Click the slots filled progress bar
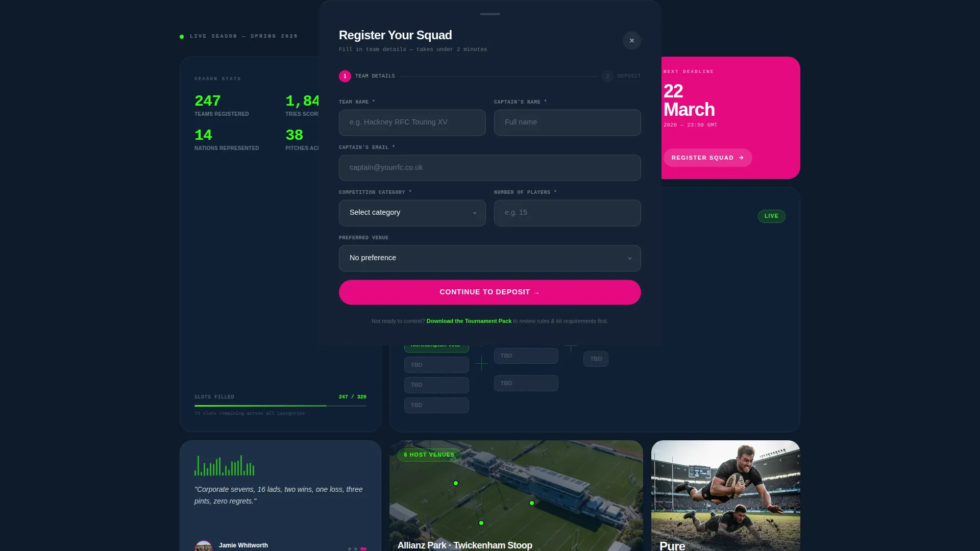The width and height of the screenshot is (980, 551). tap(280, 406)
